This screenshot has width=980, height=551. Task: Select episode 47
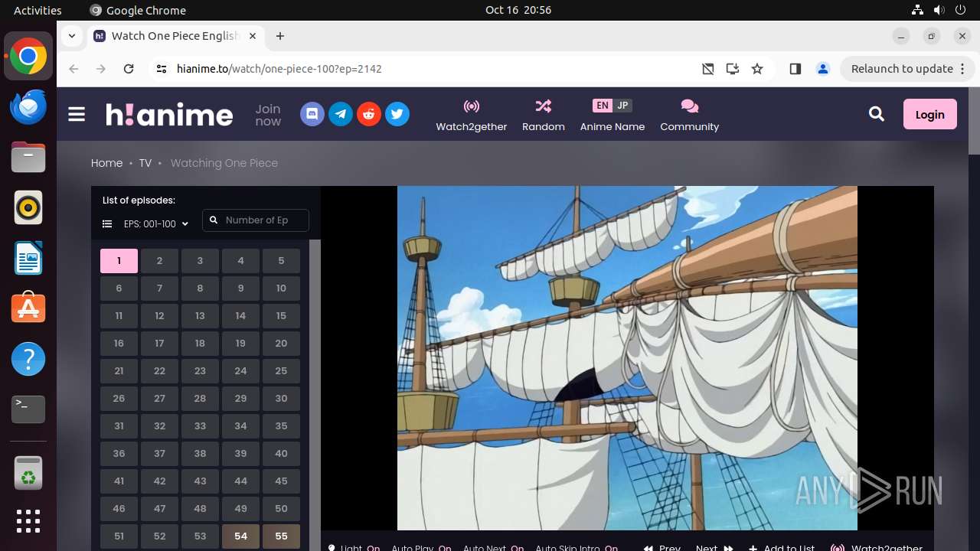[x=159, y=509]
